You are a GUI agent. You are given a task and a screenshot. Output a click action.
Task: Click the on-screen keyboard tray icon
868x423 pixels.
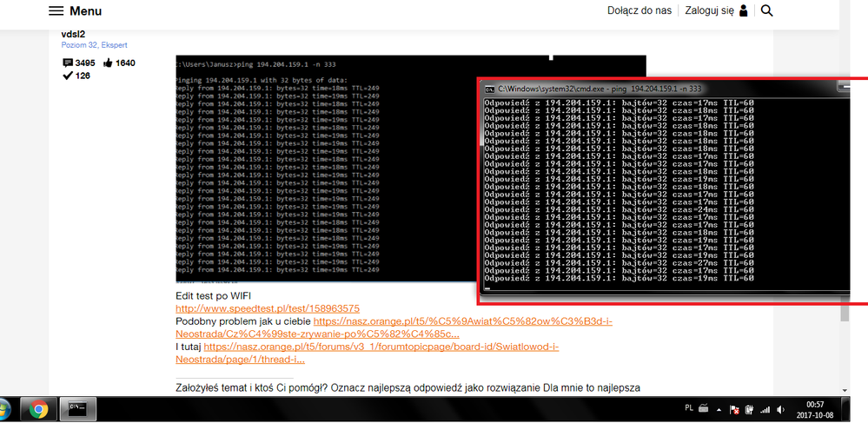[x=704, y=409]
